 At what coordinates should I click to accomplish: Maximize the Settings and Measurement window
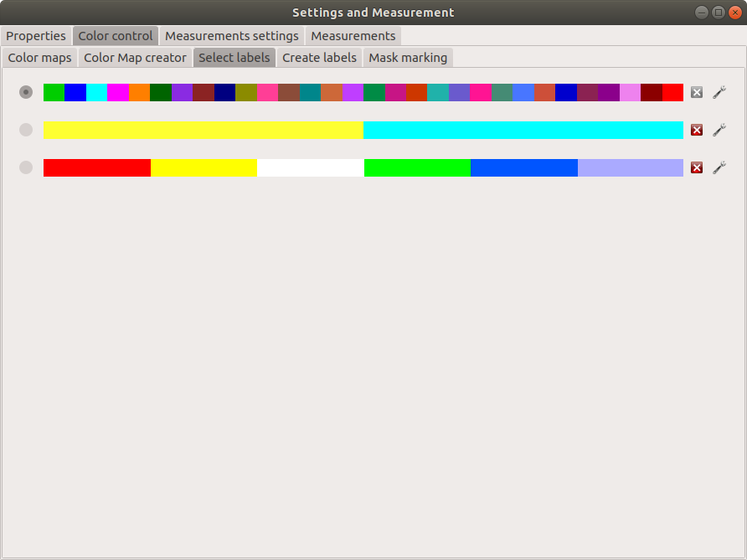(x=719, y=13)
